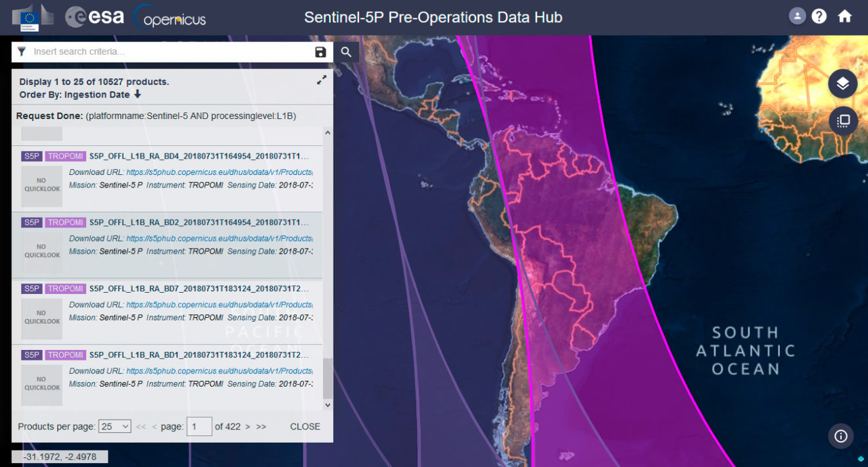Viewport: 868px width, 467px height.
Task: Run the search with the magnifier icon
Action: (347, 51)
